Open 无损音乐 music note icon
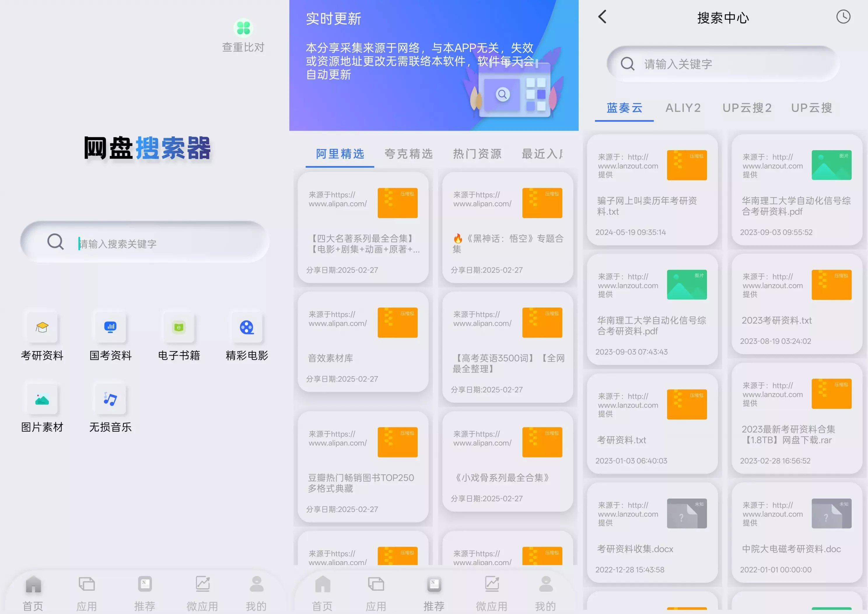 [110, 399]
